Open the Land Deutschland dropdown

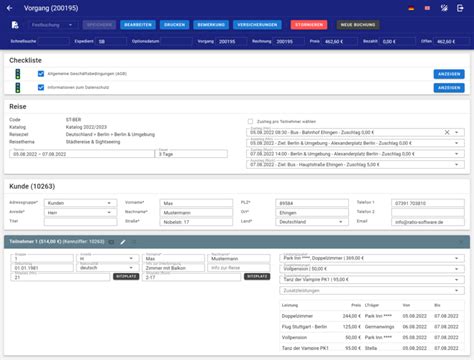coord(312,222)
